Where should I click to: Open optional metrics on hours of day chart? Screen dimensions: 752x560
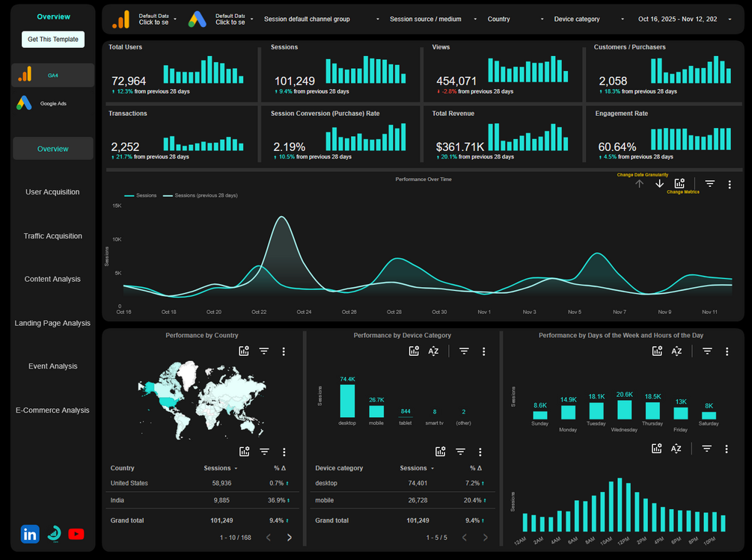(x=656, y=449)
